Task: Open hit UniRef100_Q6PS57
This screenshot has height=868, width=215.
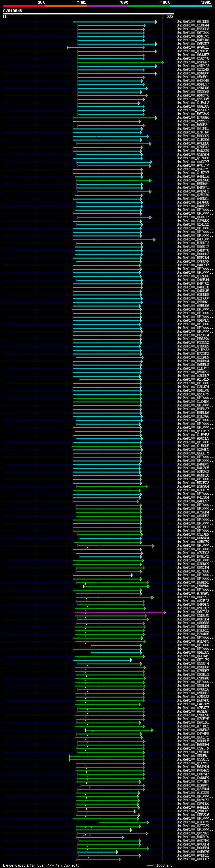Action: click(x=193, y=44)
